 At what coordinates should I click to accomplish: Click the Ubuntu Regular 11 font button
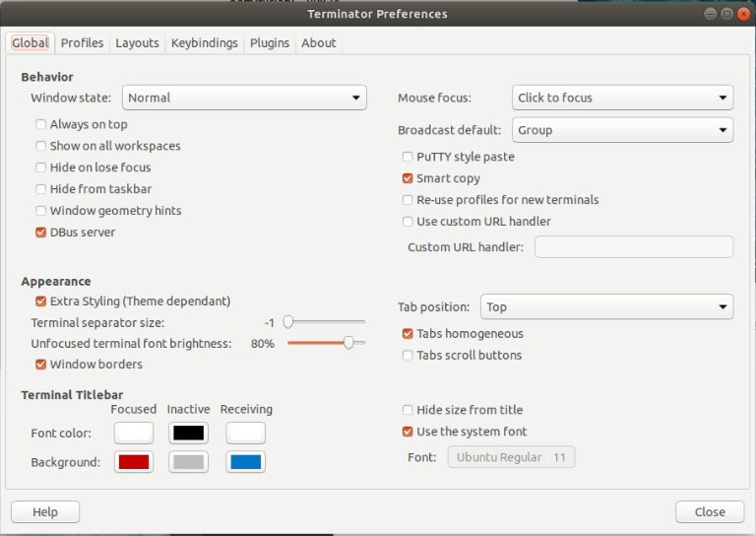(x=511, y=457)
